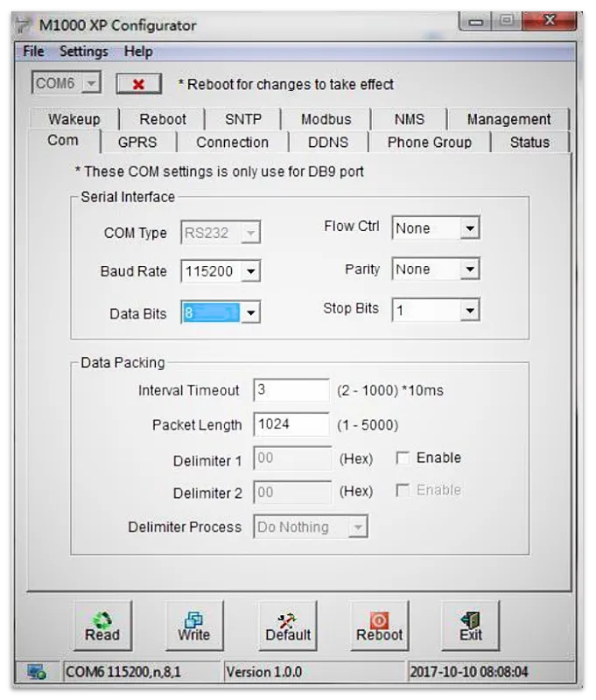The image size is (596, 700).
Task: Click the connection status icon in status bar
Action: 37,672
